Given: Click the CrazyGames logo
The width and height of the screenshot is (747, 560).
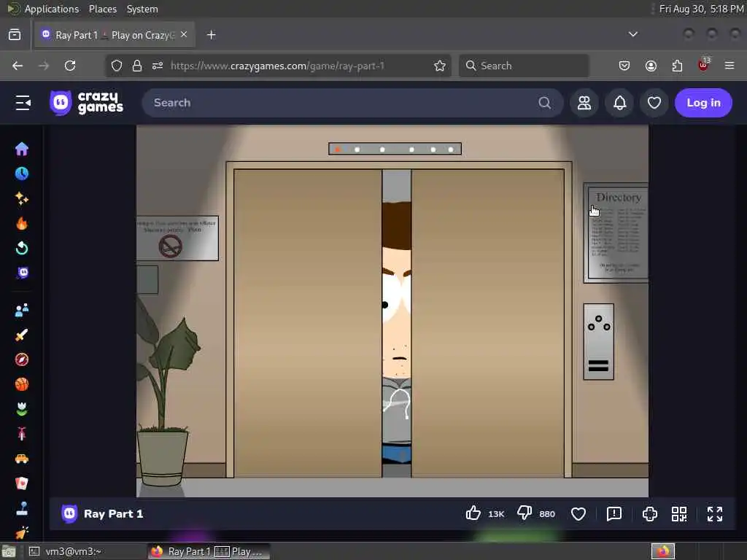Looking at the screenshot, I should (x=86, y=103).
